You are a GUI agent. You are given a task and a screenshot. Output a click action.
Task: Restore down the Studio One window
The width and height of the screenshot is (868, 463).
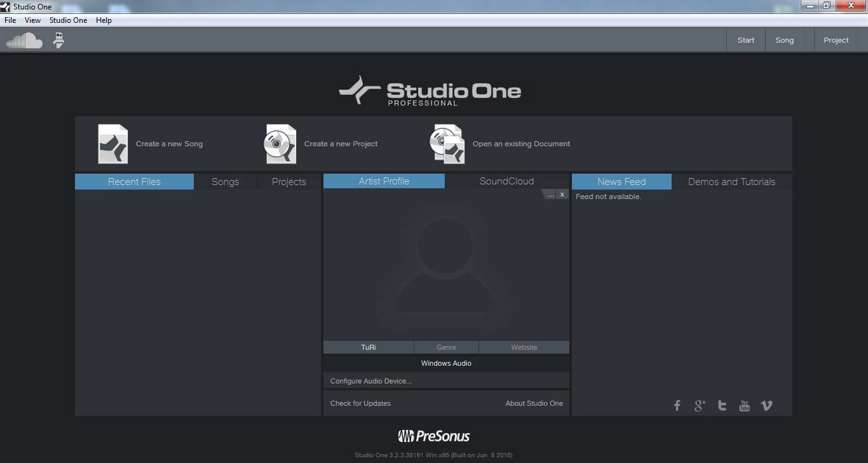point(827,6)
